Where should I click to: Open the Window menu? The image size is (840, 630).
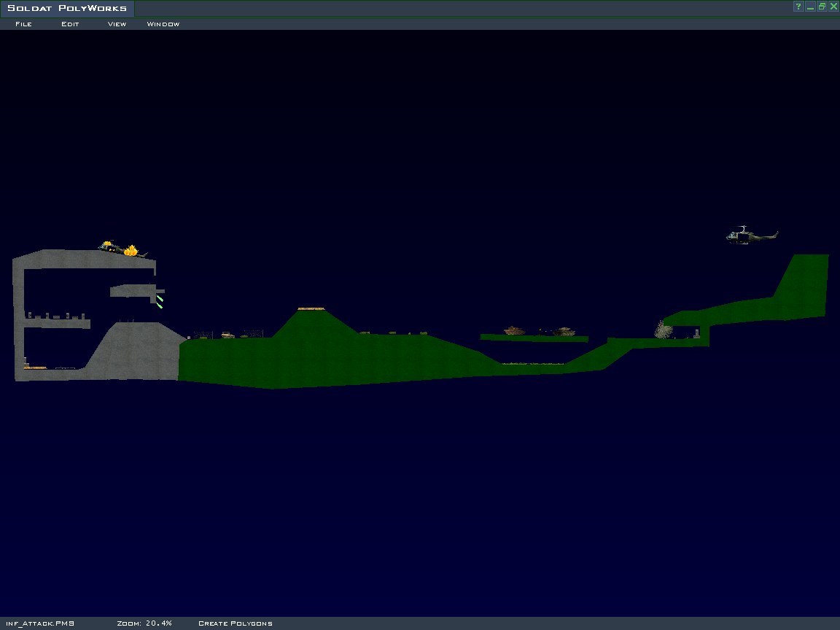pos(163,24)
